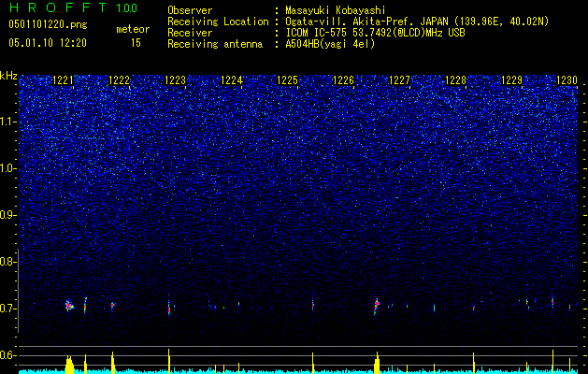Click the 0.6 kHz axis value

pyautogui.click(x=7, y=355)
